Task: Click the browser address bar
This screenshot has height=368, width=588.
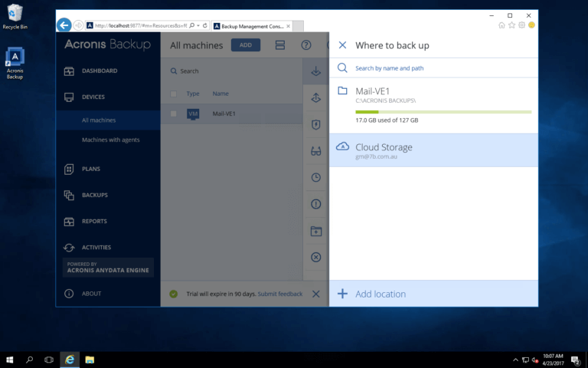Action: pos(141,25)
